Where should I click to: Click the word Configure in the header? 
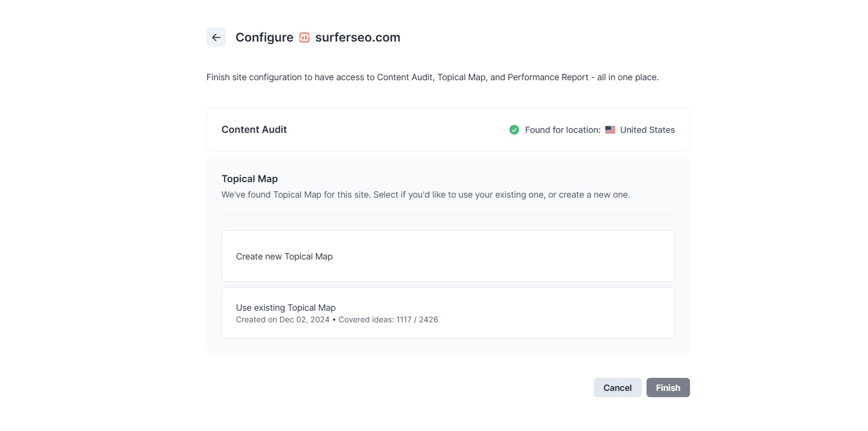click(264, 37)
